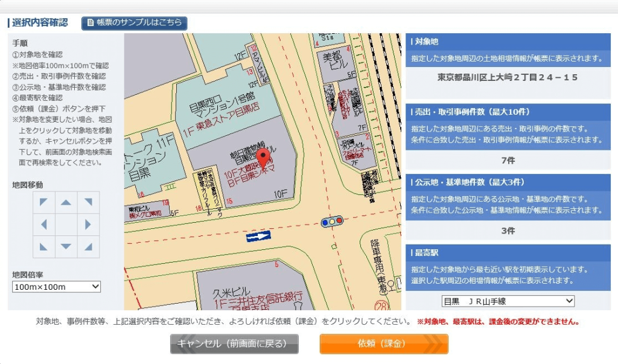
Task: Move map diagonally to upper-right
Action: [x=88, y=202]
